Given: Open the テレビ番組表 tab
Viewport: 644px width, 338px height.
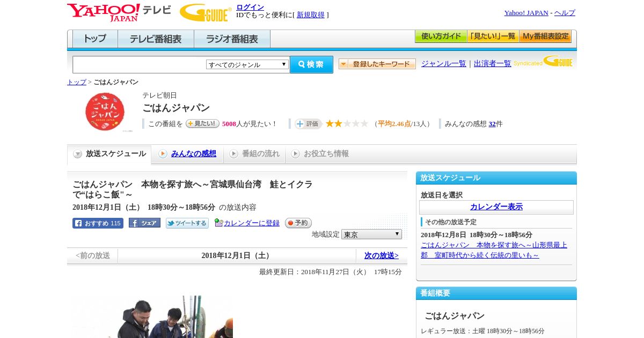Looking at the screenshot, I should click(156, 39).
